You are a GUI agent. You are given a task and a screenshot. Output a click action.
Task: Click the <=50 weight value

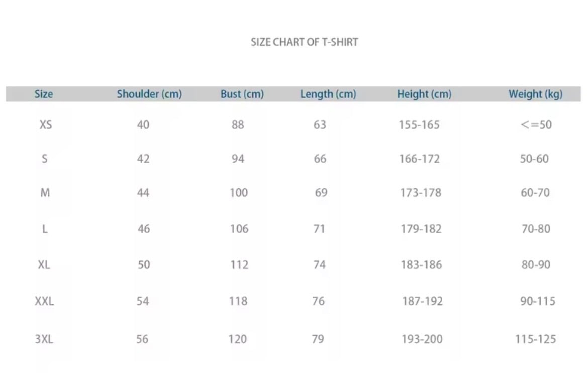click(536, 125)
